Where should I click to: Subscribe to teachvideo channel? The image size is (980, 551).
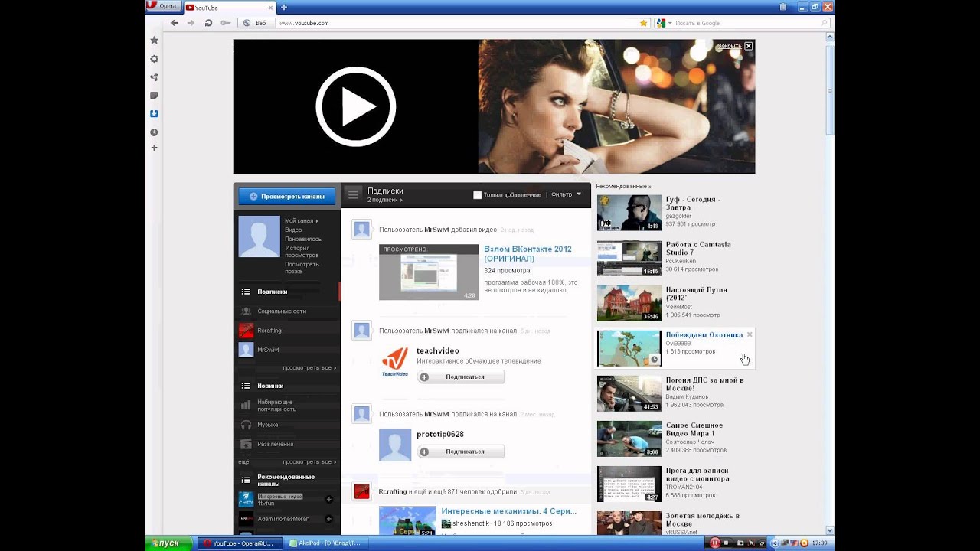(460, 377)
